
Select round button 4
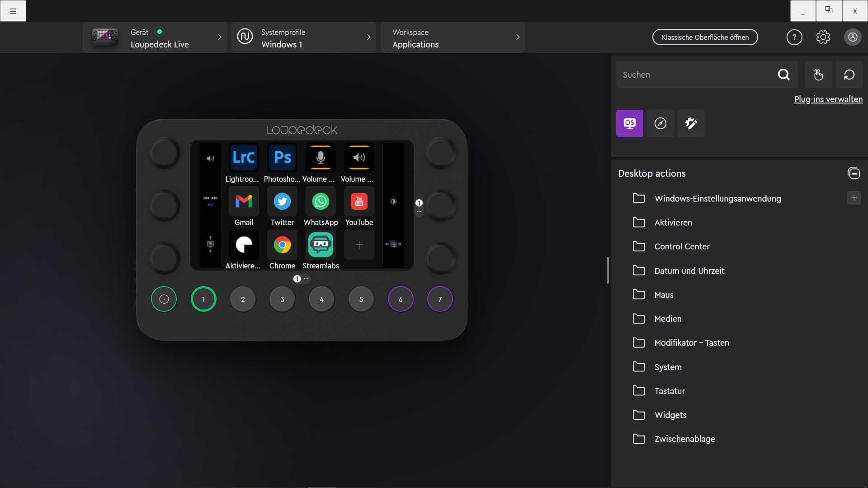(321, 299)
